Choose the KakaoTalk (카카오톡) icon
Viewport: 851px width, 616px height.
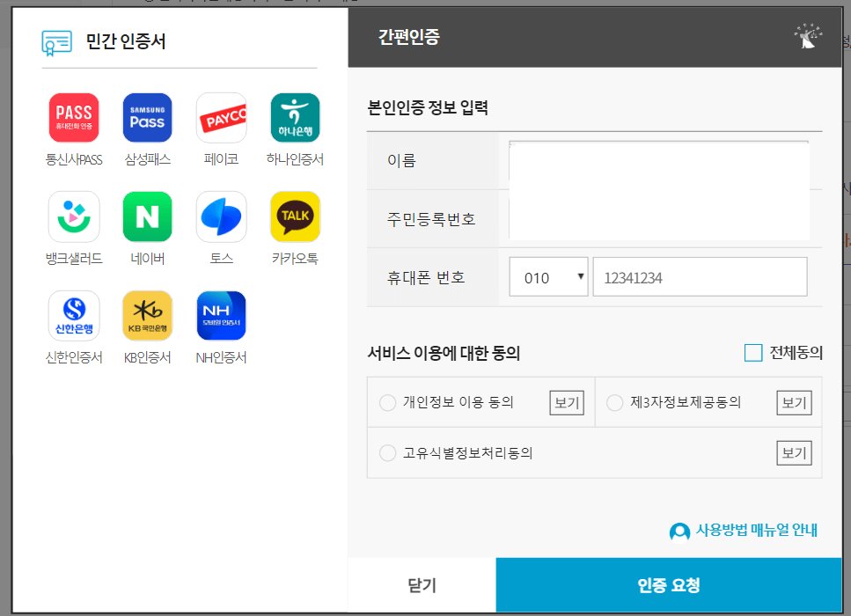coord(295,216)
